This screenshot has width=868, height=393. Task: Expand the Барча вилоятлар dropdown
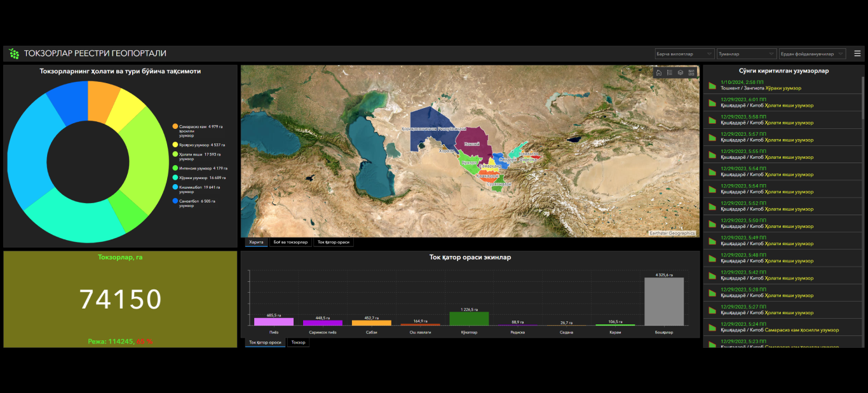[684, 54]
